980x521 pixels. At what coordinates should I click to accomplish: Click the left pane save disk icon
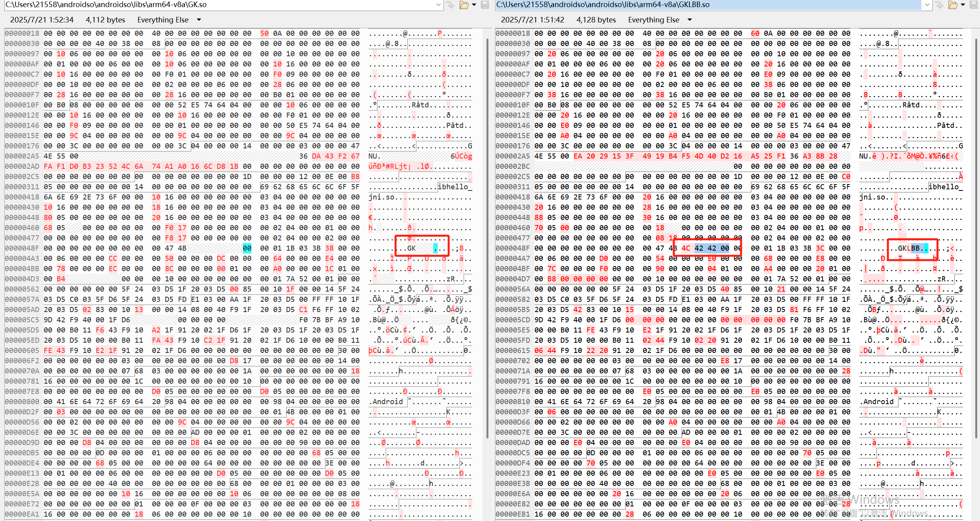click(x=485, y=5)
